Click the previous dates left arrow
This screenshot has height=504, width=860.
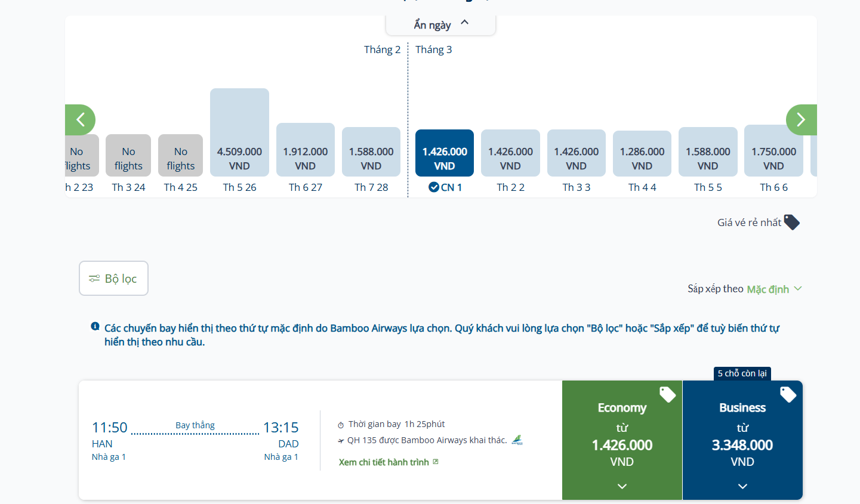[81, 120]
